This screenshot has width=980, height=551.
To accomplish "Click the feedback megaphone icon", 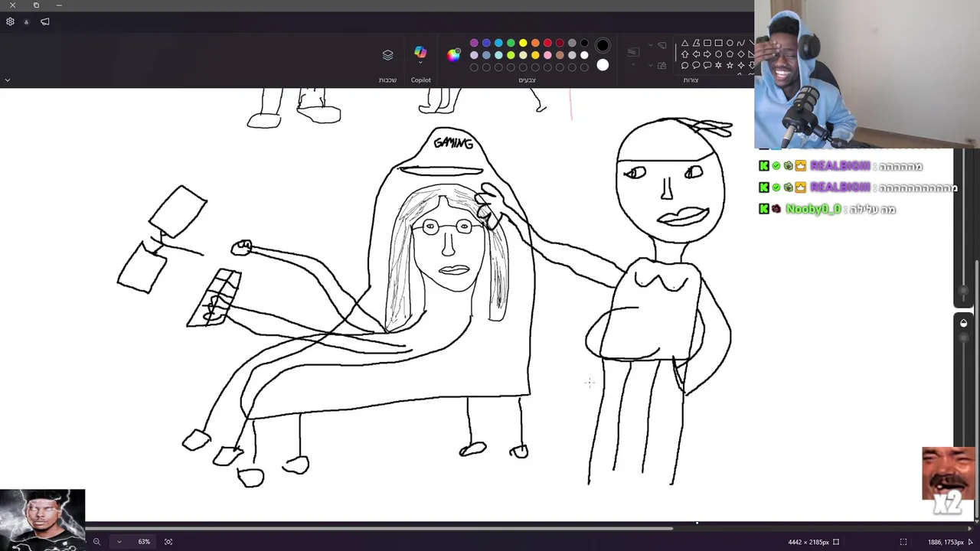I will pos(44,21).
